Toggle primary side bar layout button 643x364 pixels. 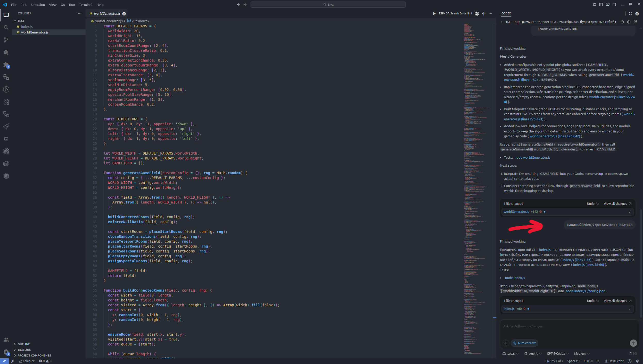(x=601, y=4)
